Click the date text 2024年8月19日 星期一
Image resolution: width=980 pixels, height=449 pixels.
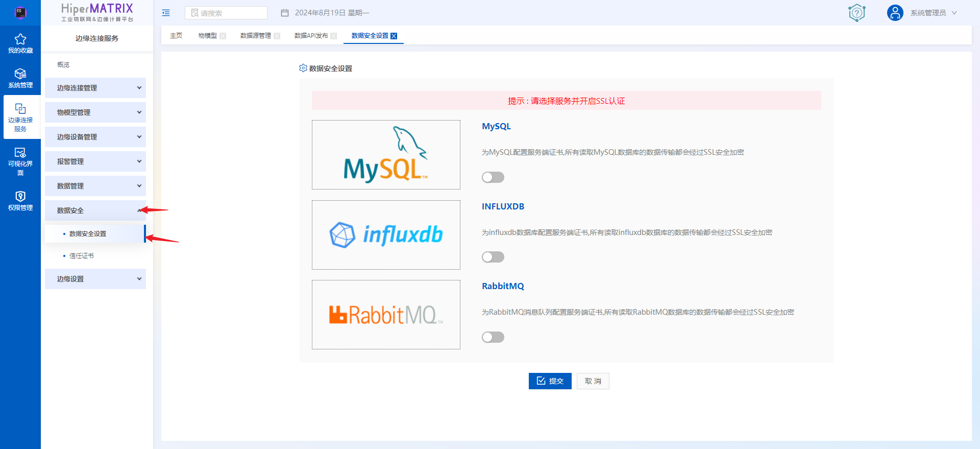point(332,13)
